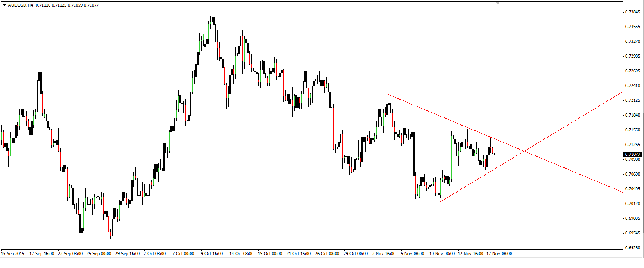The width and height of the screenshot is (644, 268).
Task: Click price axis label 0.73555
Action: click(x=633, y=26)
